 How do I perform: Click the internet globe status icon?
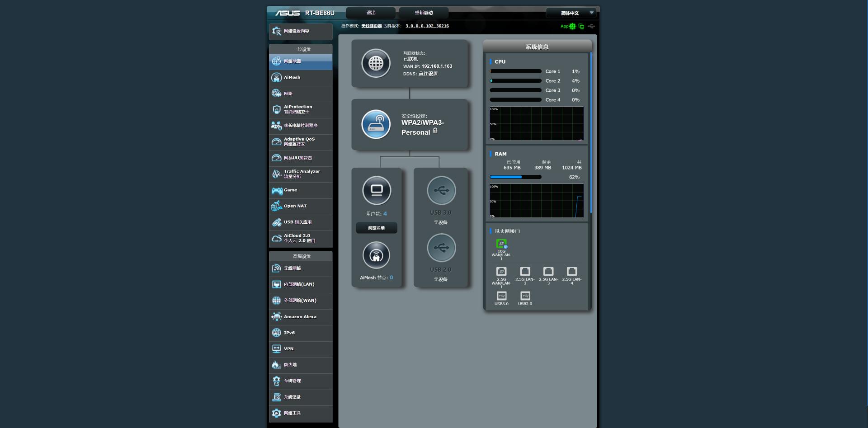coord(376,63)
